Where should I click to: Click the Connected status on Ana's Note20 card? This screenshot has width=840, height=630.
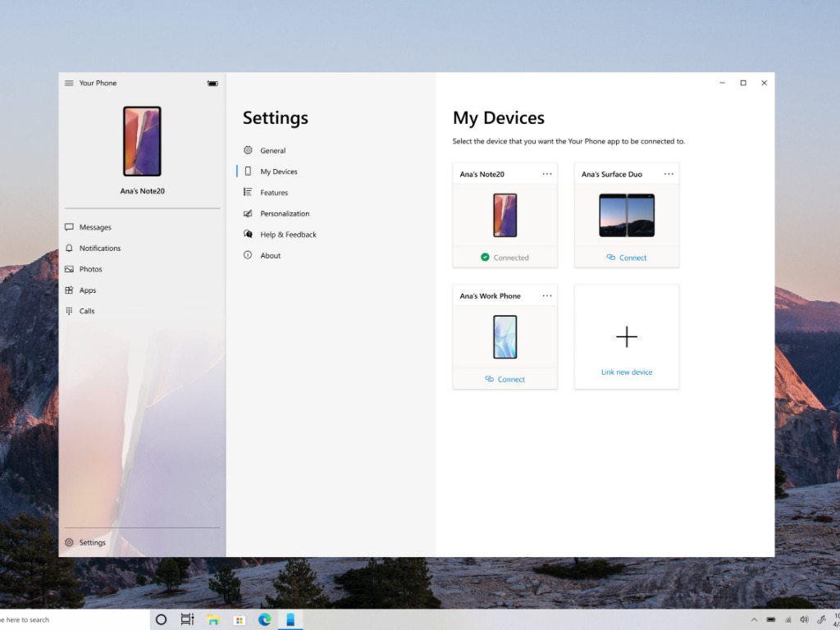[504, 258]
